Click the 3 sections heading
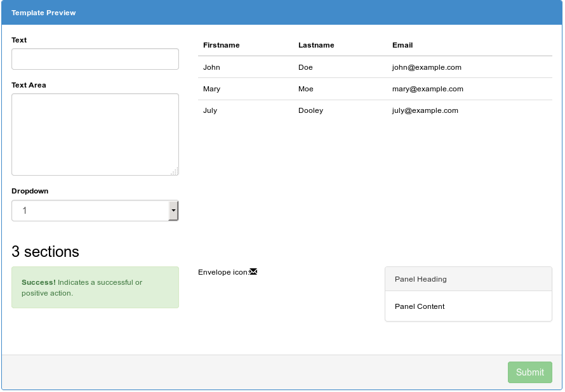 [x=44, y=251]
